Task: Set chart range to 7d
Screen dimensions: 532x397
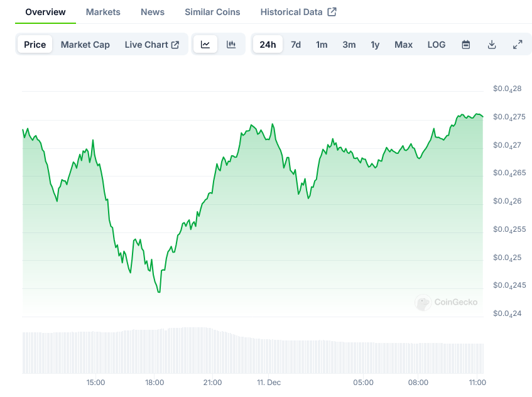Action: click(x=296, y=45)
